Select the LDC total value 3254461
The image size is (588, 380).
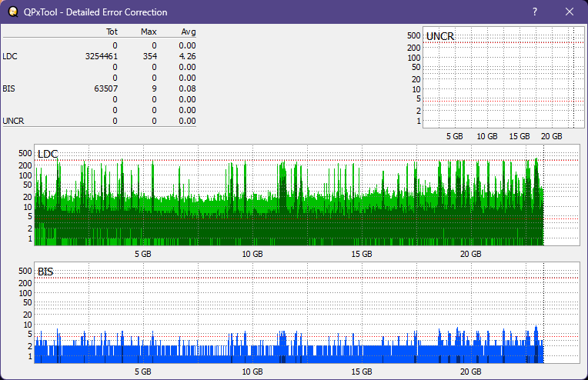click(x=102, y=56)
